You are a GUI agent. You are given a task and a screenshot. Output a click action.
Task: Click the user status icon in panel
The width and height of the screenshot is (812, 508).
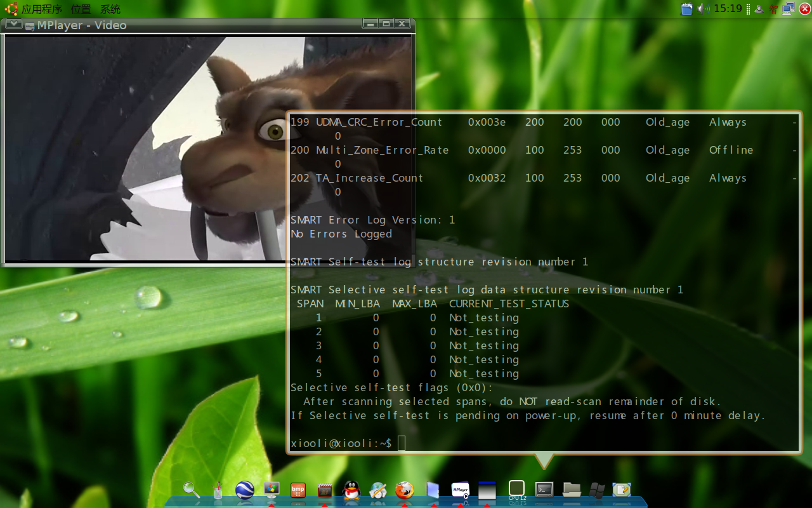pos(759,9)
